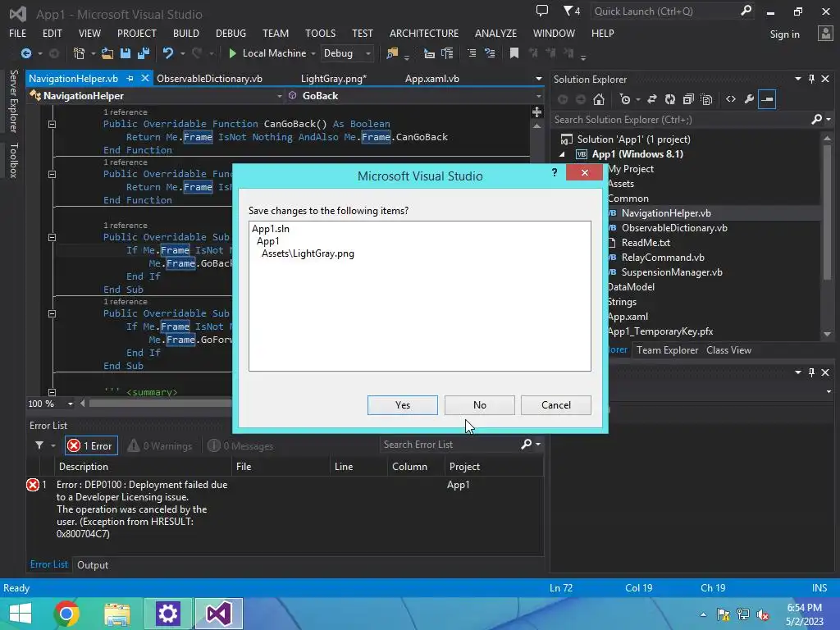Undo the last action with the Undo arrow
The image size is (840, 630).
pos(167,53)
